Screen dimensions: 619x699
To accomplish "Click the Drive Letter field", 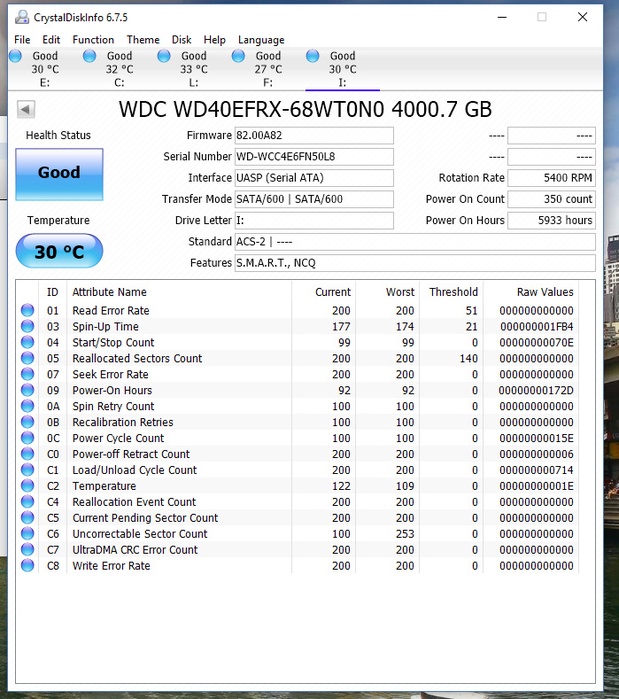I will point(314,221).
